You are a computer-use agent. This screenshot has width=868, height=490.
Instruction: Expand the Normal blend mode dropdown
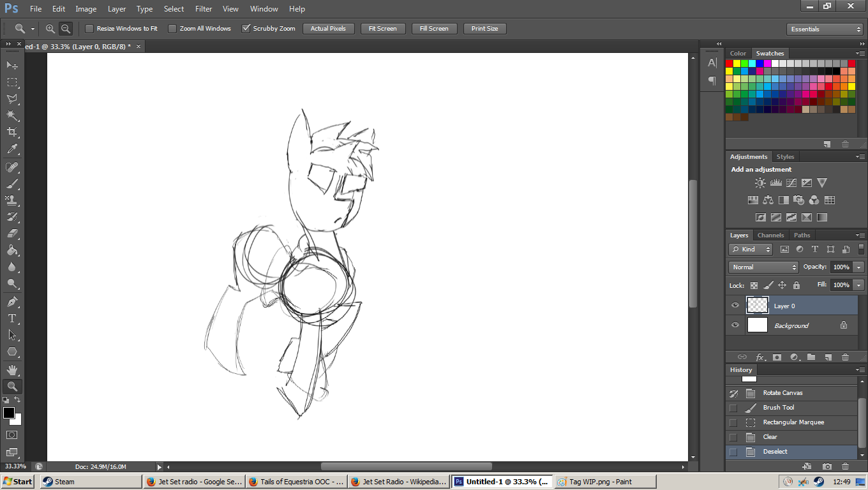[x=763, y=267]
